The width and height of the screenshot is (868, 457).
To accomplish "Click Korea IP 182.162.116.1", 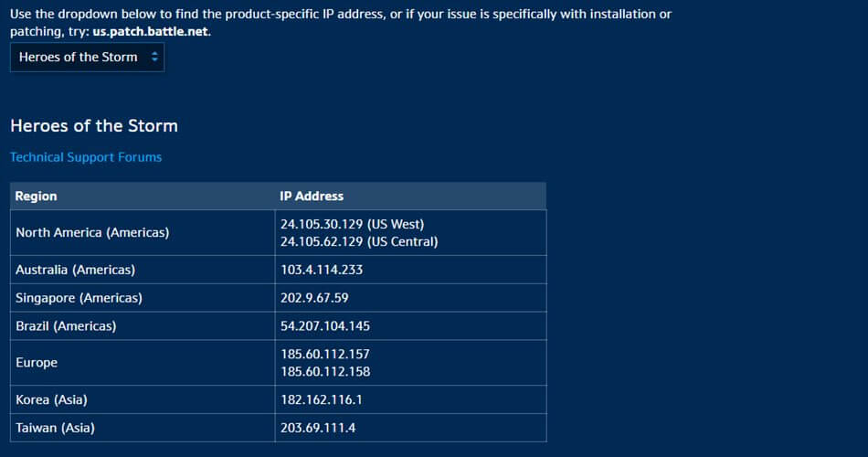I will [322, 399].
